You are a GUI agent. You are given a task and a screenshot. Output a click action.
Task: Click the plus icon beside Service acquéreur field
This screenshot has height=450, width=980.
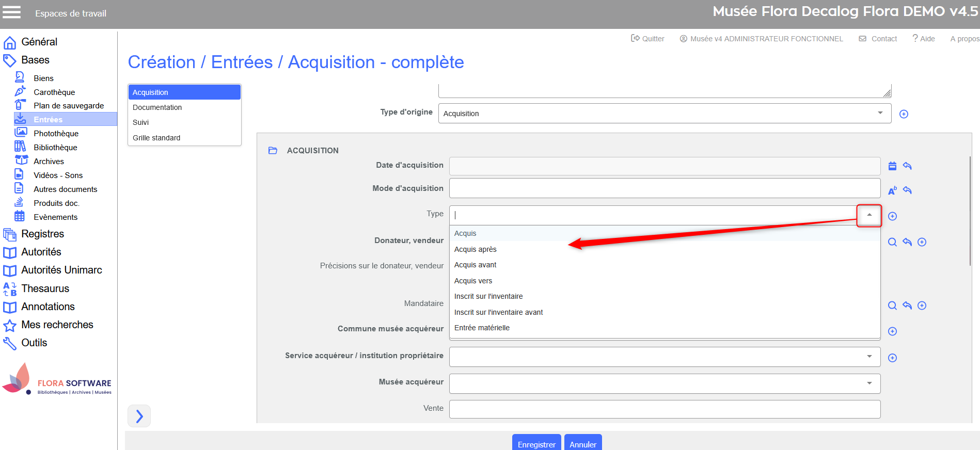click(x=892, y=358)
